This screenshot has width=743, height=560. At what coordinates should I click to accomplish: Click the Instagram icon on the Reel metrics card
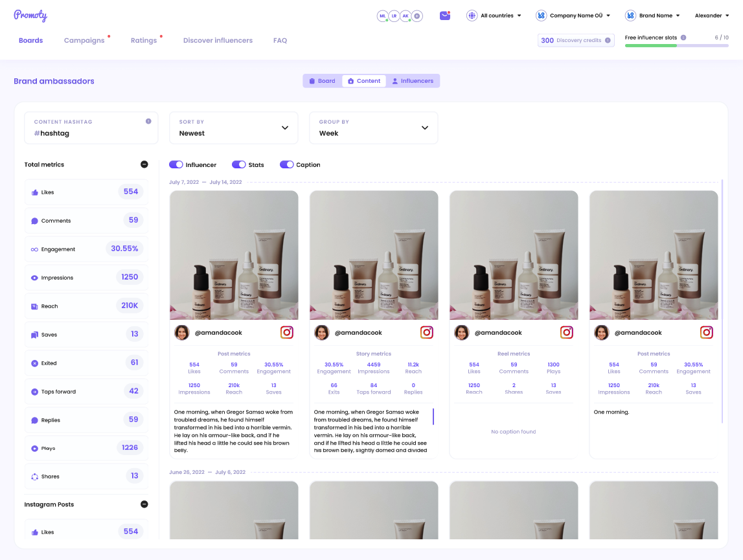(567, 332)
